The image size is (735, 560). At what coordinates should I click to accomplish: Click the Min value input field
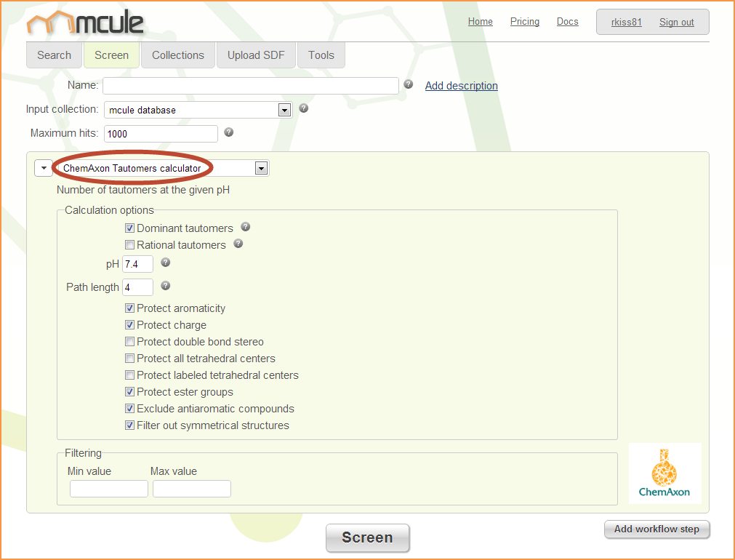(109, 489)
